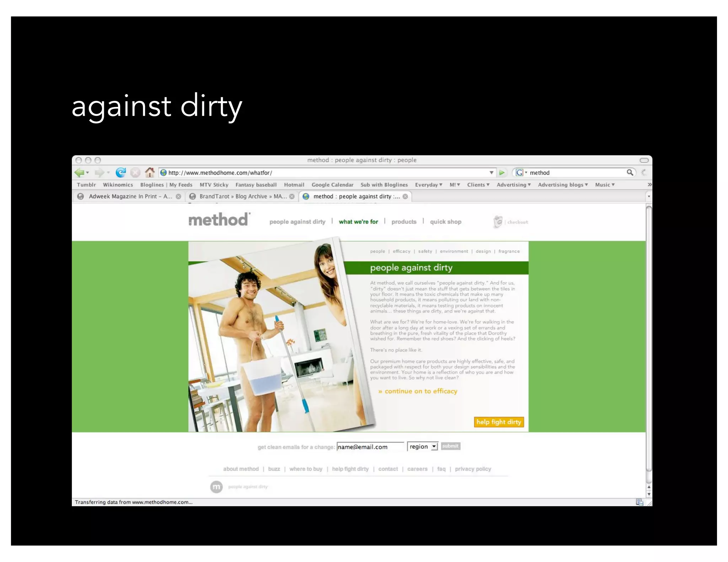Follow the continue on to efficacy link

click(418, 391)
